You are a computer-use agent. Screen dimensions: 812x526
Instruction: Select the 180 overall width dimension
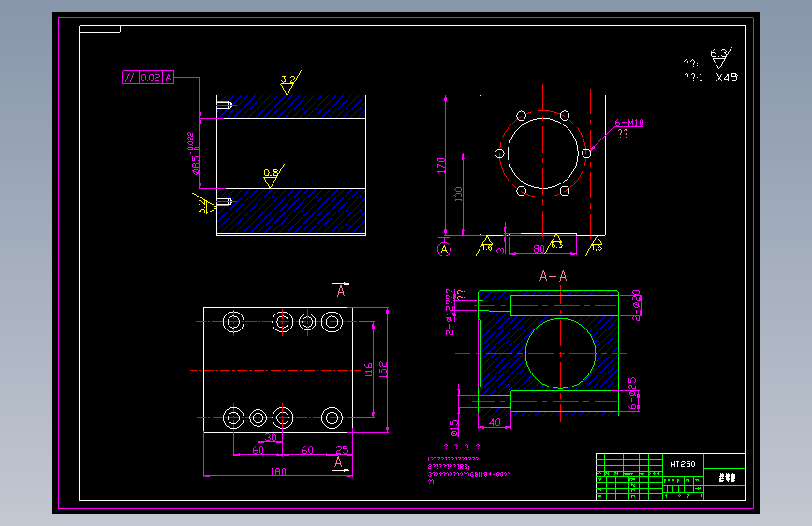tap(278, 472)
